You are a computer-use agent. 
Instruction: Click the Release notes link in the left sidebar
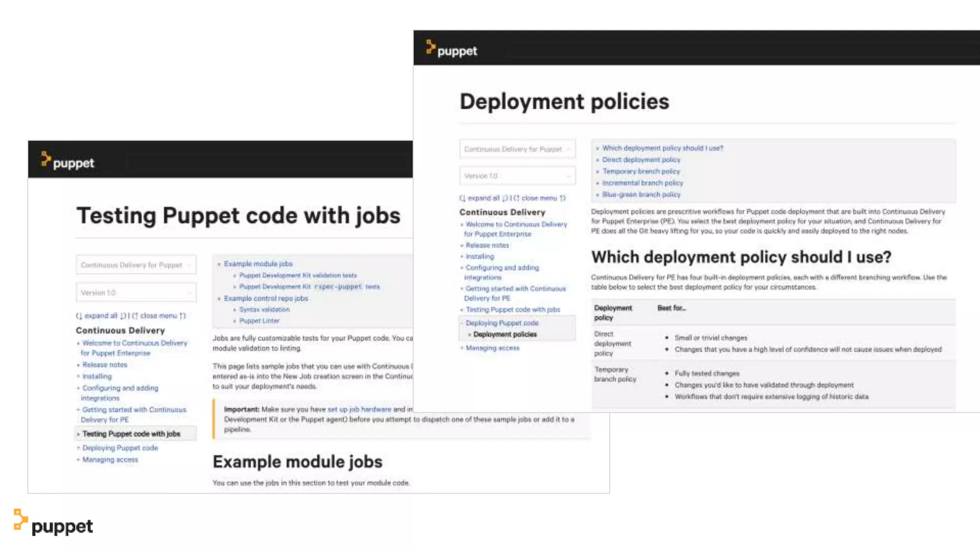click(105, 364)
